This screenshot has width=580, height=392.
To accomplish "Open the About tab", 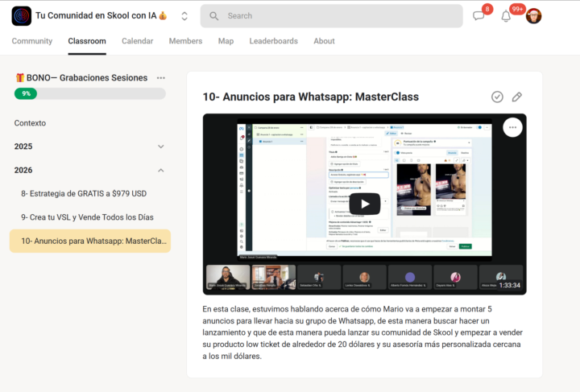I will (324, 41).
